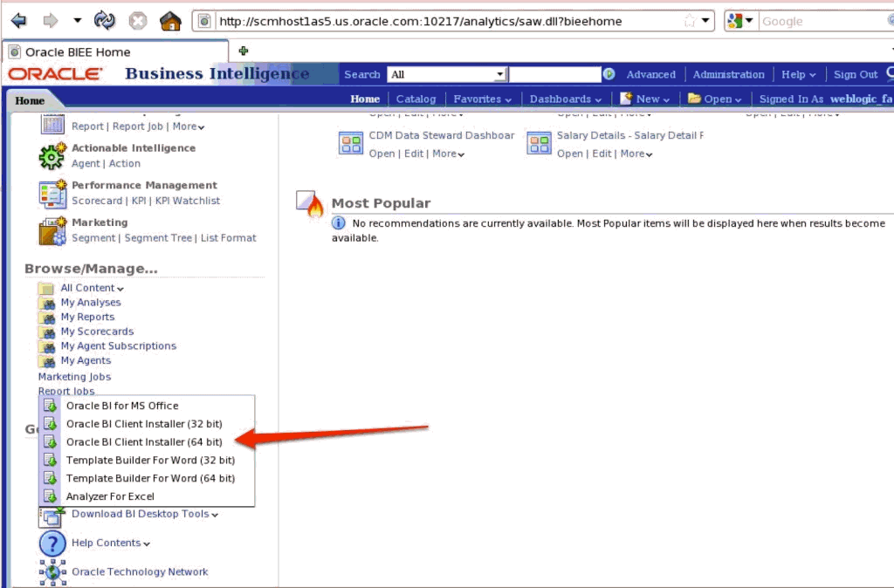The height and width of the screenshot is (588, 894).
Task: Click Report Job link
Action: point(137,126)
